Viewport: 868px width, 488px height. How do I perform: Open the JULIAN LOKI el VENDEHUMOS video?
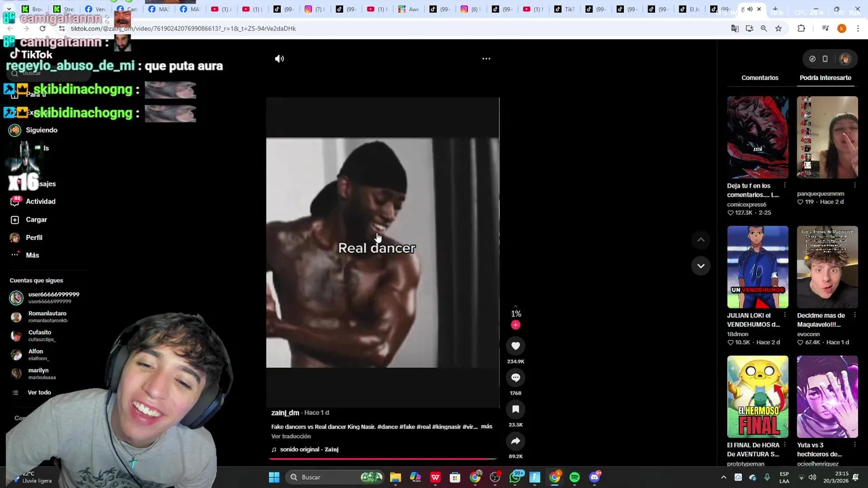pyautogui.click(x=757, y=267)
